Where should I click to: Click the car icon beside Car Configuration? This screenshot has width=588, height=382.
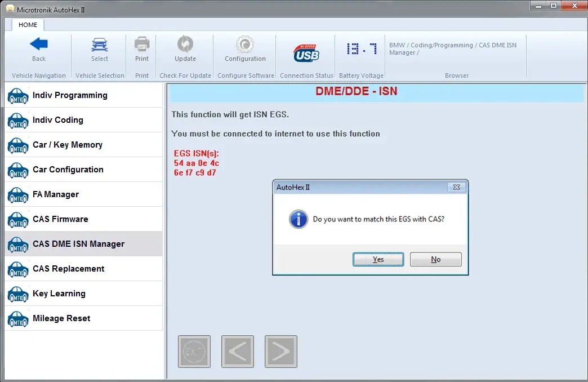pyautogui.click(x=18, y=170)
